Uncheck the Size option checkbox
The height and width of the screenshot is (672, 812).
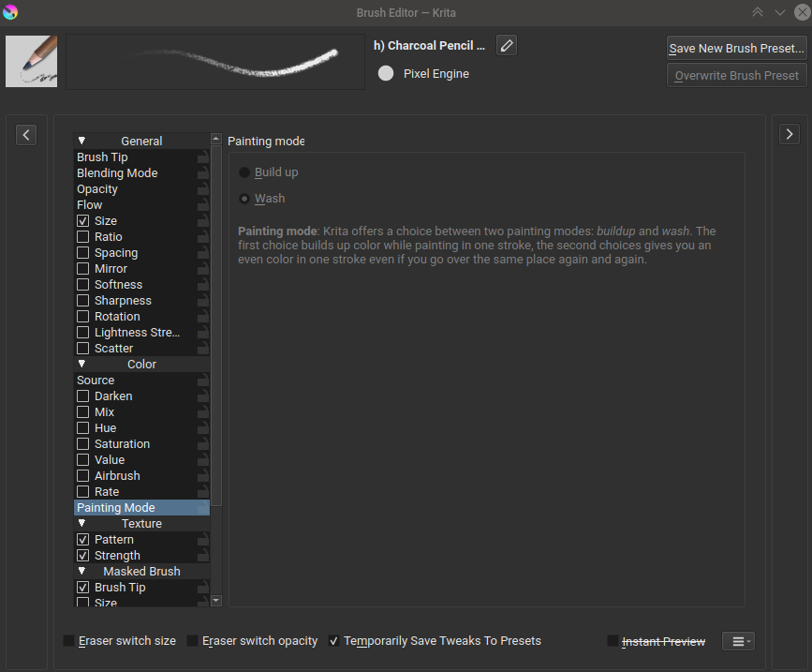(83, 221)
